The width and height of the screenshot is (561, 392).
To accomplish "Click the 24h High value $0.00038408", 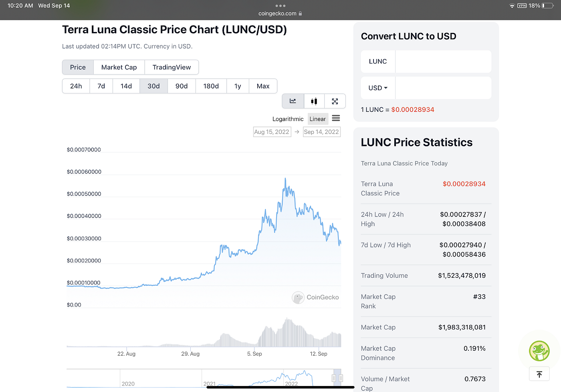I will click(x=464, y=224).
